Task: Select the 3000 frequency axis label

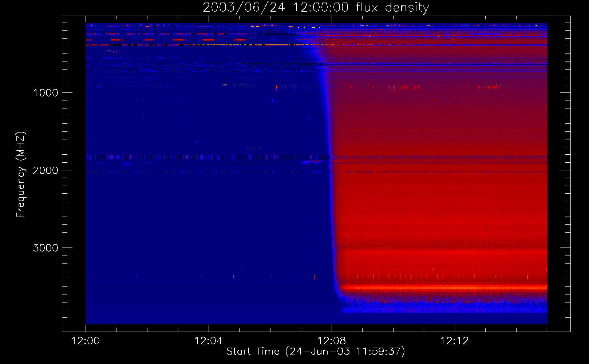Action: [x=46, y=248]
